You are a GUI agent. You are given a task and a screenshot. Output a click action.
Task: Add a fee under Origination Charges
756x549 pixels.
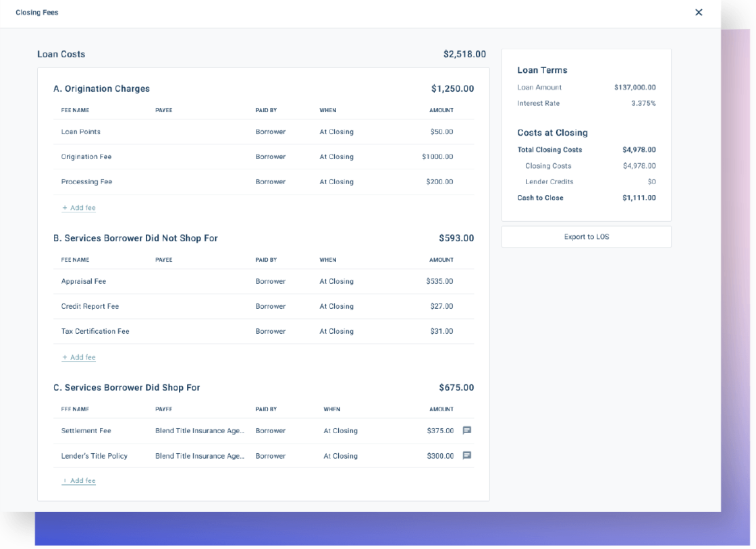tap(78, 207)
